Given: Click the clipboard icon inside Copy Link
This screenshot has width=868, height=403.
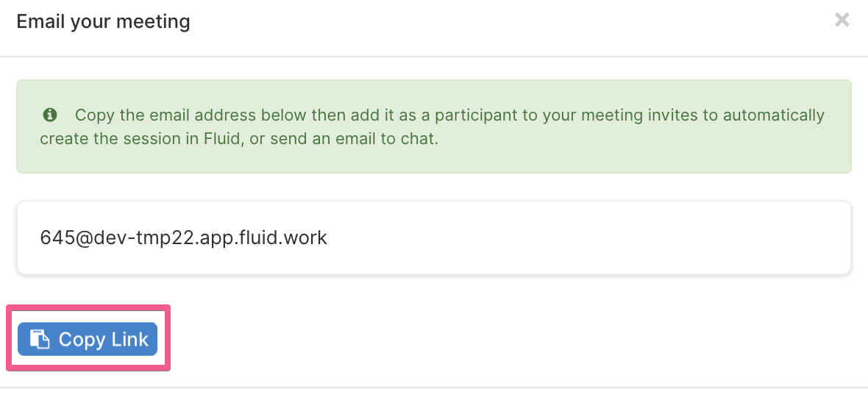Looking at the screenshot, I should [39, 339].
